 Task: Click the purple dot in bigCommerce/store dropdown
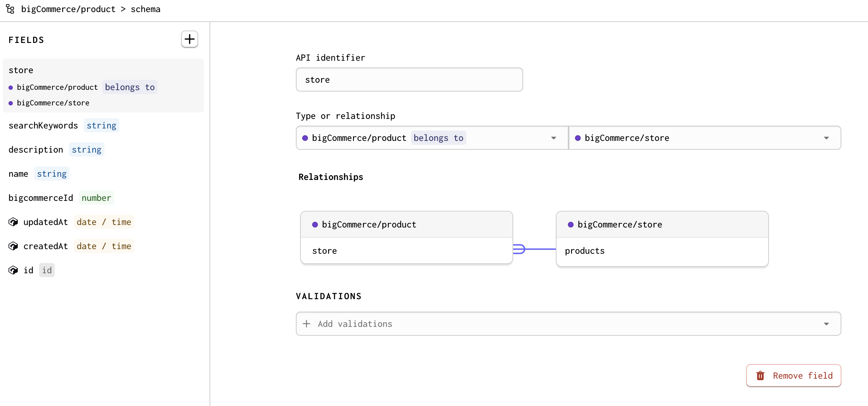click(578, 138)
